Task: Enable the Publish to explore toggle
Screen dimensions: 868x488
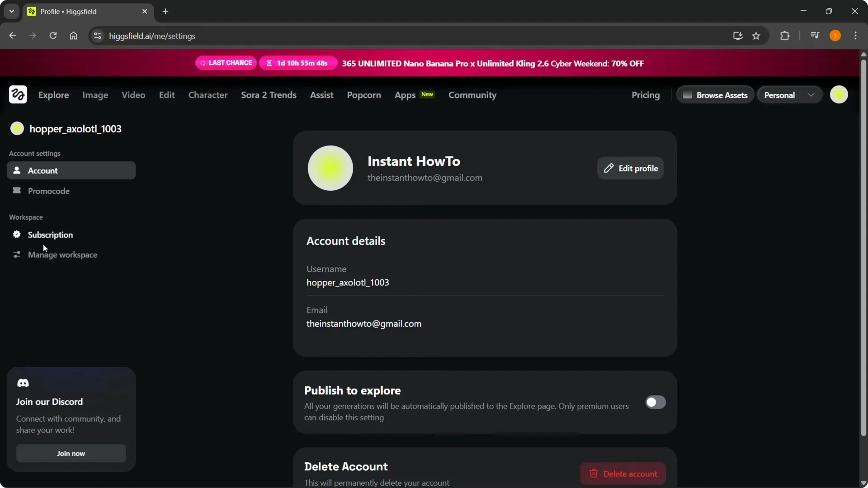Action: [656, 402]
